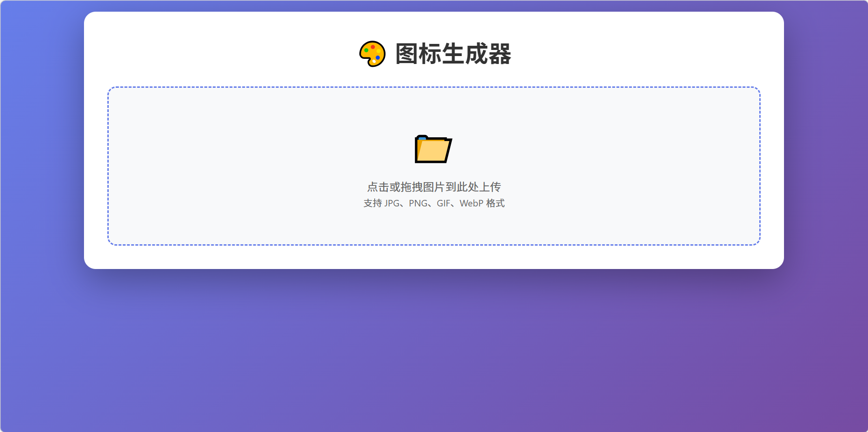Click the dashed border of the drop zone
Image resolution: width=868 pixels, height=432 pixels.
(x=434, y=87)
